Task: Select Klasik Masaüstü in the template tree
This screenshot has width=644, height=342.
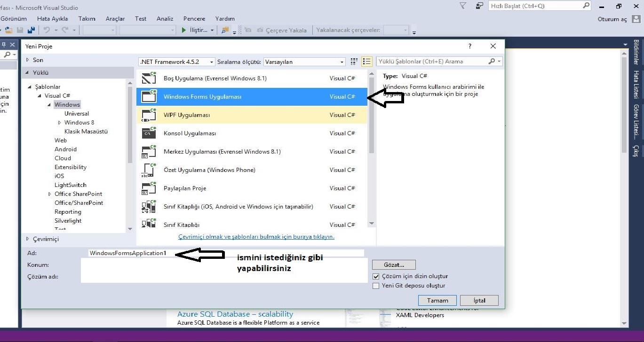Action: click(86, 132)
